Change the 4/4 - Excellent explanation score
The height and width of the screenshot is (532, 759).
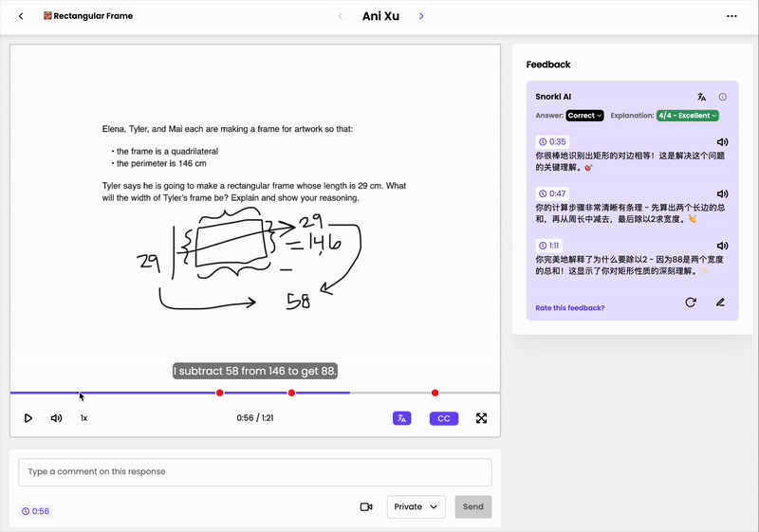[687, 116]
